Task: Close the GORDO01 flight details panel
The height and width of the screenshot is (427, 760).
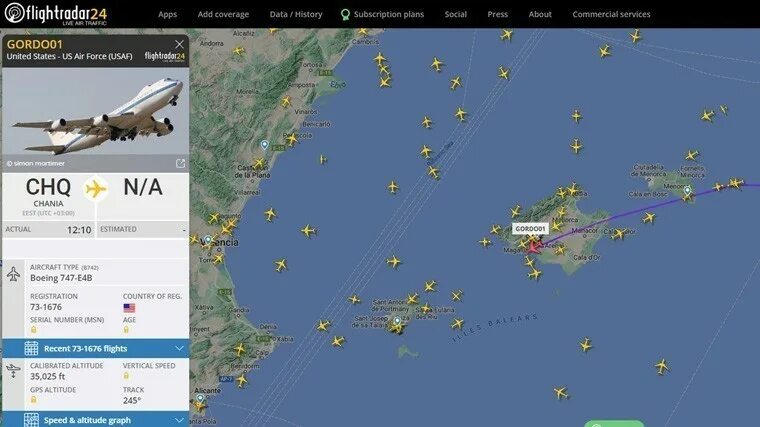Action: [179, 44]
